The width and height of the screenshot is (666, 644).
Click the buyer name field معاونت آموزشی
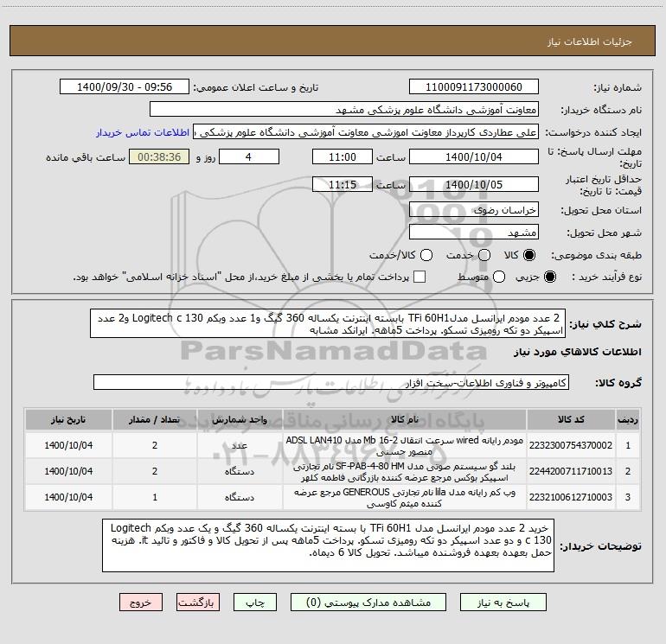pos(344,110)
